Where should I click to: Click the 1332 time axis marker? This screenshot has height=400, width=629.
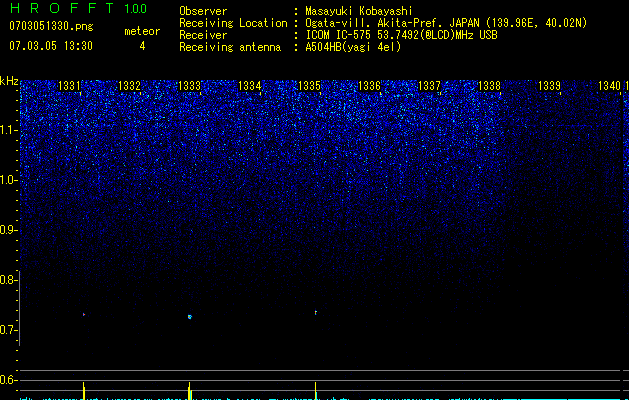(129, 85)
